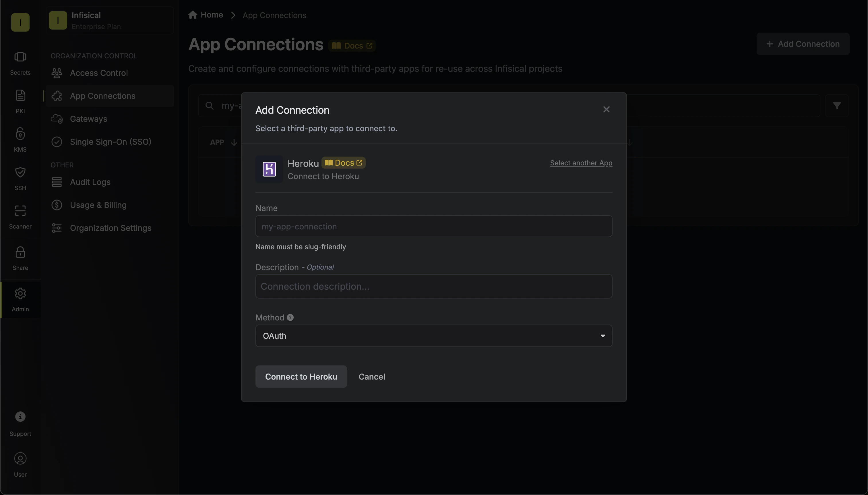The height and width of the screenshot is (495, 868).
Task: Click the Cancel button
Action: click(372, 377)
